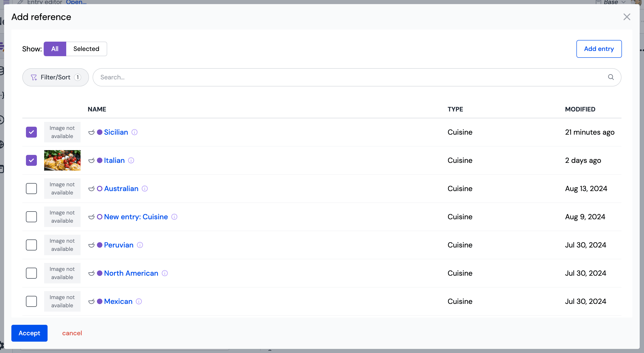Click info icon next to North American
The height and width of the screenshot is (353, 644).
pos(165,273)
